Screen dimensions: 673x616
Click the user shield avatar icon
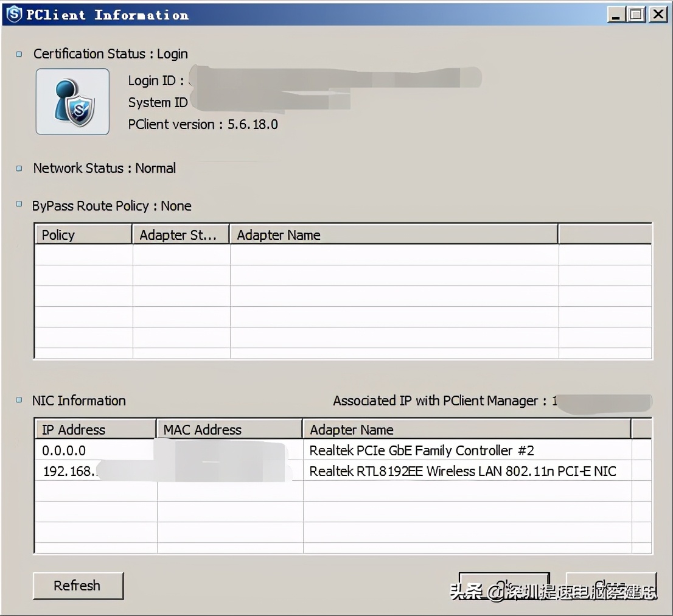click(72, 102)
